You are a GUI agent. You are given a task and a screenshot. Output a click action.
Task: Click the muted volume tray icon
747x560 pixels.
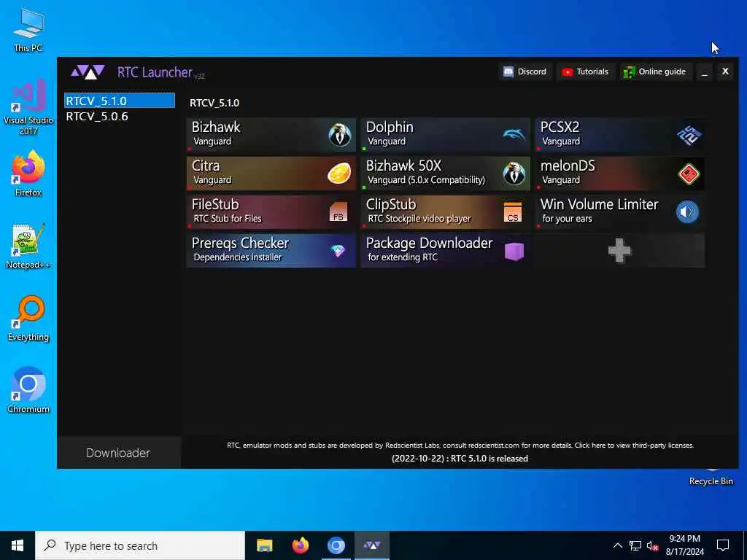[x=653, y=546]
